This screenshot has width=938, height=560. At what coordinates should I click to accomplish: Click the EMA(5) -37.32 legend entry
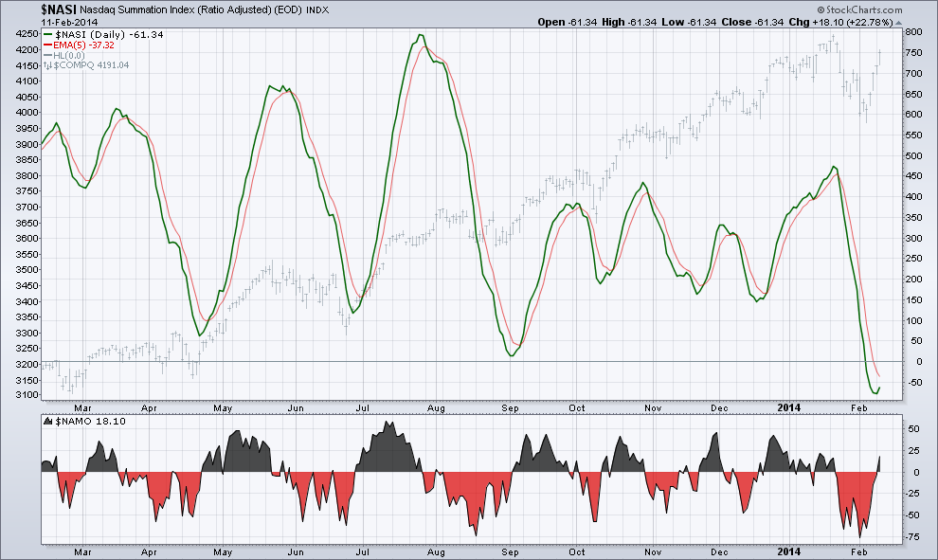coord(83,45)
